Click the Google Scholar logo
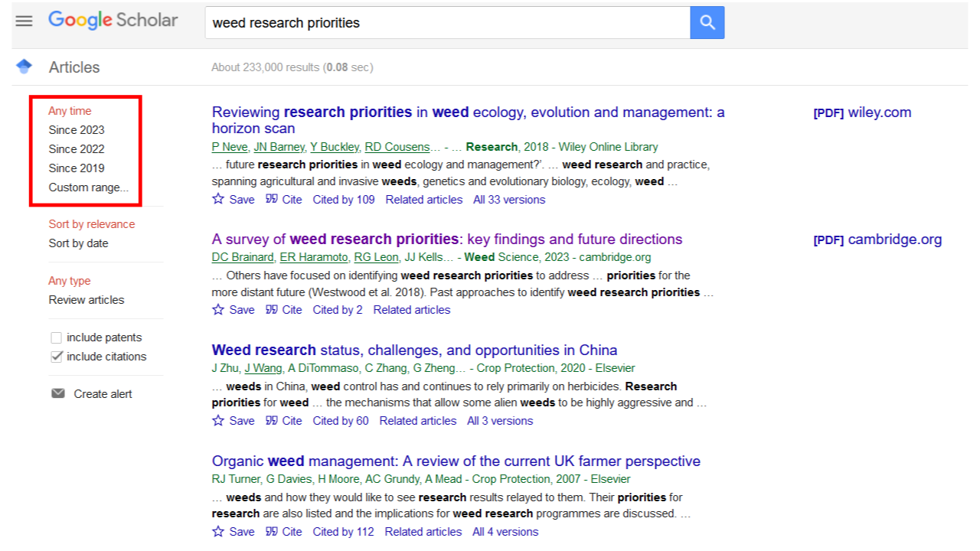This screenshot has width=980, height=551. (113, 21)
